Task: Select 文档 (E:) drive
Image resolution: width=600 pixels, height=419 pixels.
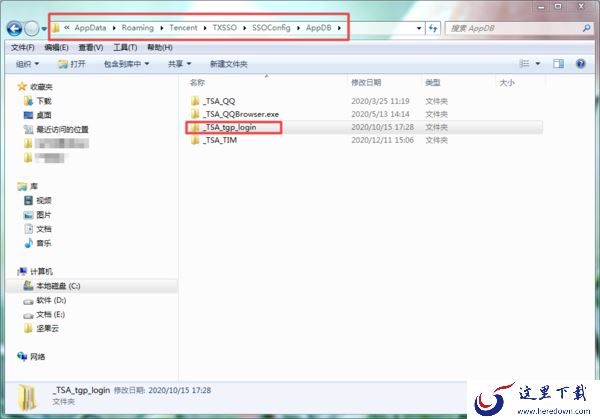Action: pyautogui.click(x=44, y=315)
